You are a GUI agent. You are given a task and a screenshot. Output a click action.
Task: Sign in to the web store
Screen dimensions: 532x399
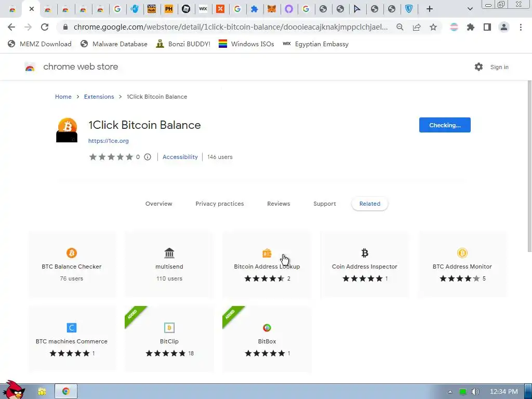pyautogui.click(x=499, y=67)
